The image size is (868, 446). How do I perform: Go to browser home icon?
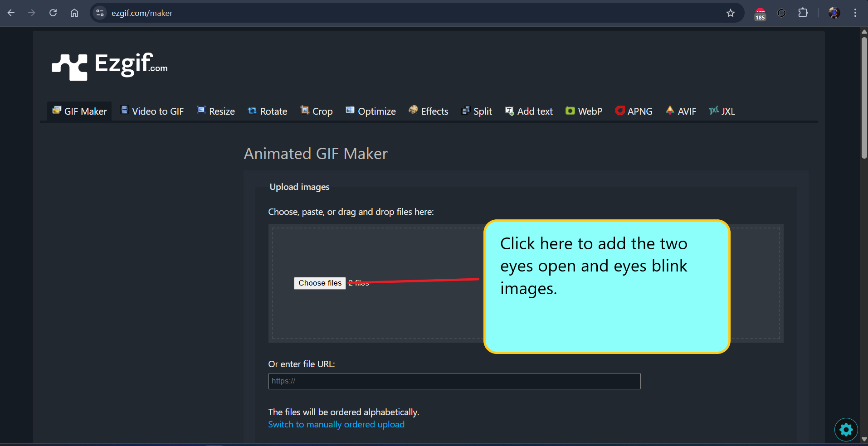[x=74, y=13]
